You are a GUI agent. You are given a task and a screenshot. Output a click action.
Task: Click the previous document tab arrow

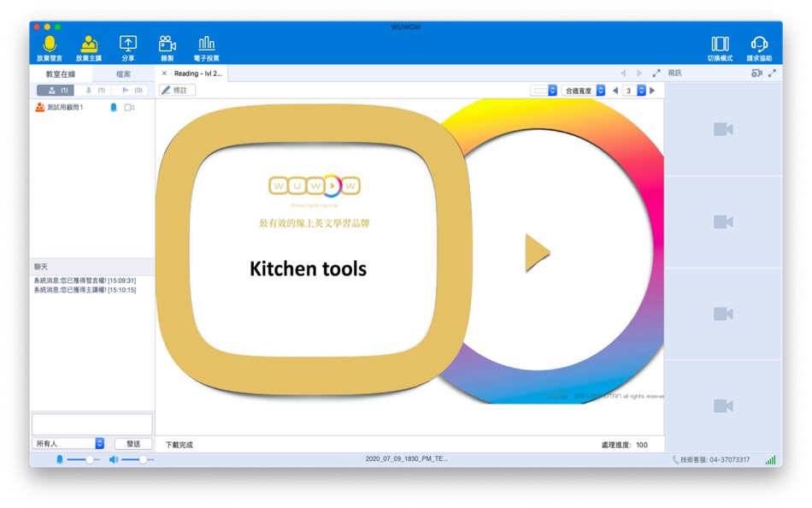[623, 74]
